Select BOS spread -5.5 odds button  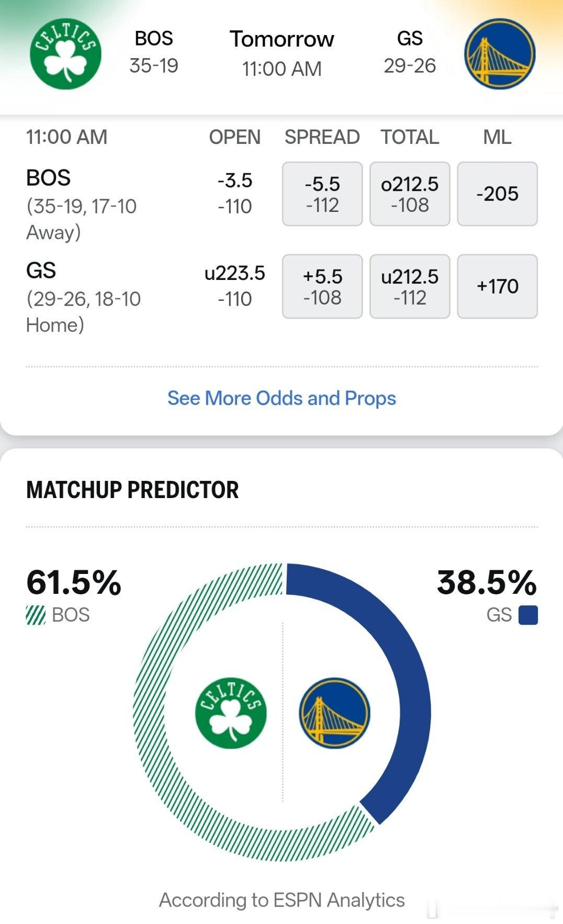[322, 194]
